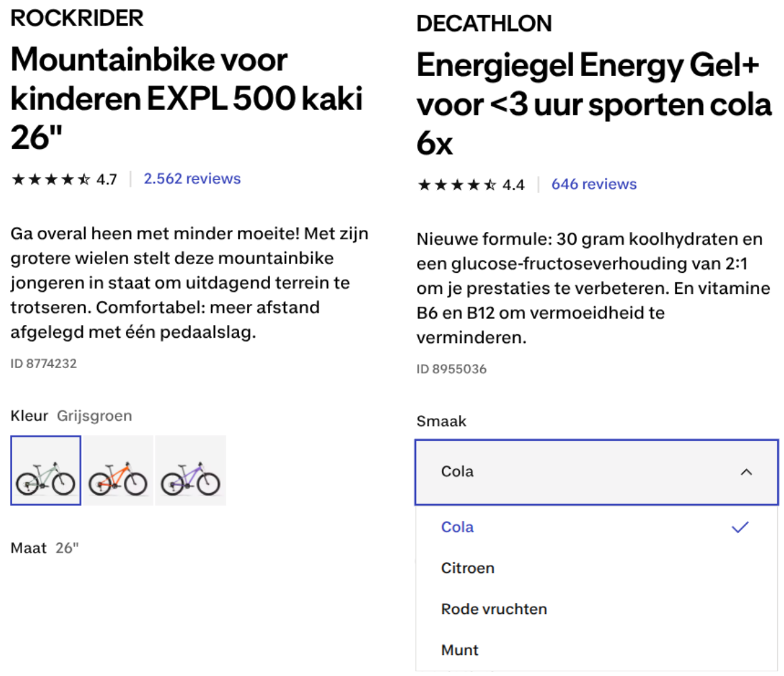Choose the Citroen flavor option

pyautogui.click(x=468, y=568)
